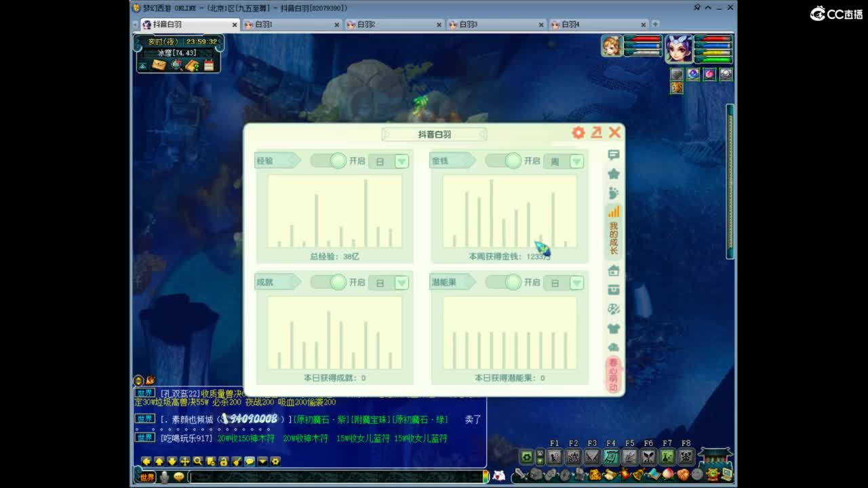868x488 pixels.
Task: Open the calendar icon under the clock
Action: click(x=209, y=65)
